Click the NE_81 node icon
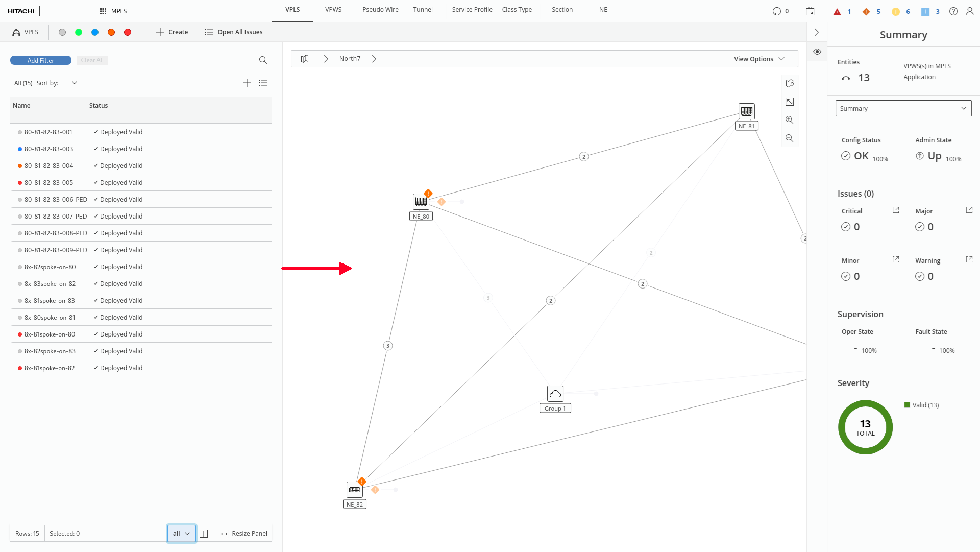This screenshot has width=980, height=552. coord(746,111)
